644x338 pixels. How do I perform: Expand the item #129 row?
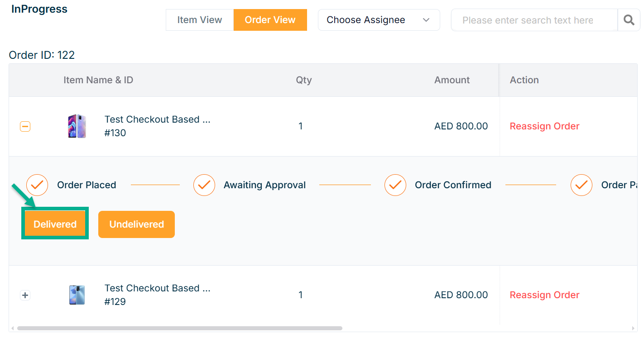coord(25,295)
